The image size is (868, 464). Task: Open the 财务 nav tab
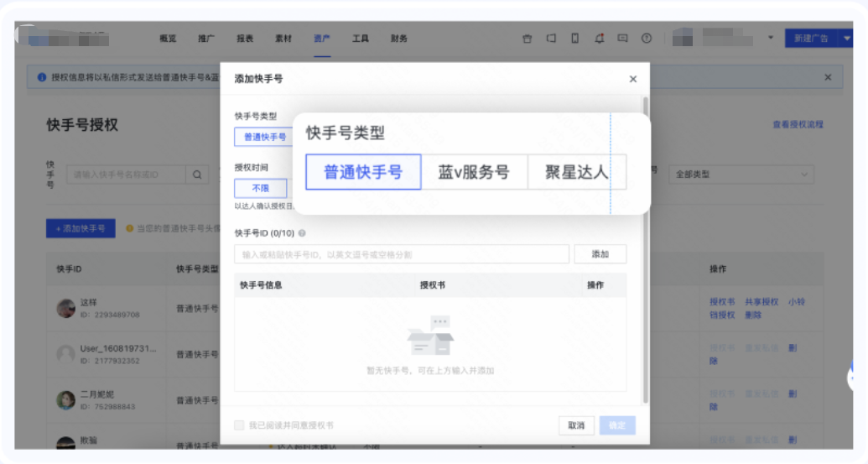pyautogui.click(x=399, y=39)
